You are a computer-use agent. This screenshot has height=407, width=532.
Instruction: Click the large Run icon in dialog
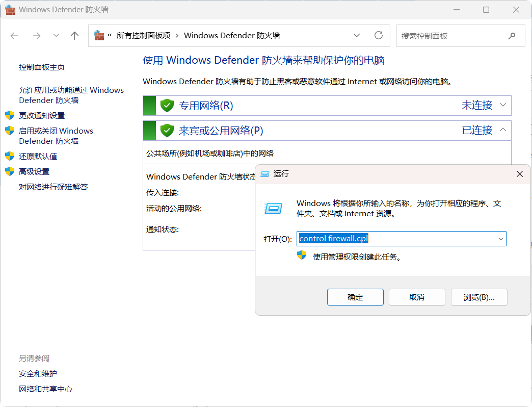(x=273, y=208)
